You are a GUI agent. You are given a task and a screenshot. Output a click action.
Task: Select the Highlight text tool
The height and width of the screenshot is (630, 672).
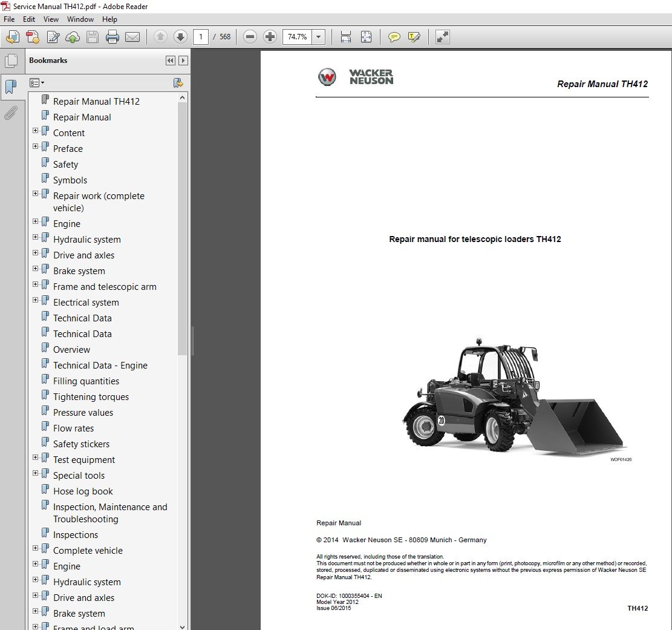point(414,37)
